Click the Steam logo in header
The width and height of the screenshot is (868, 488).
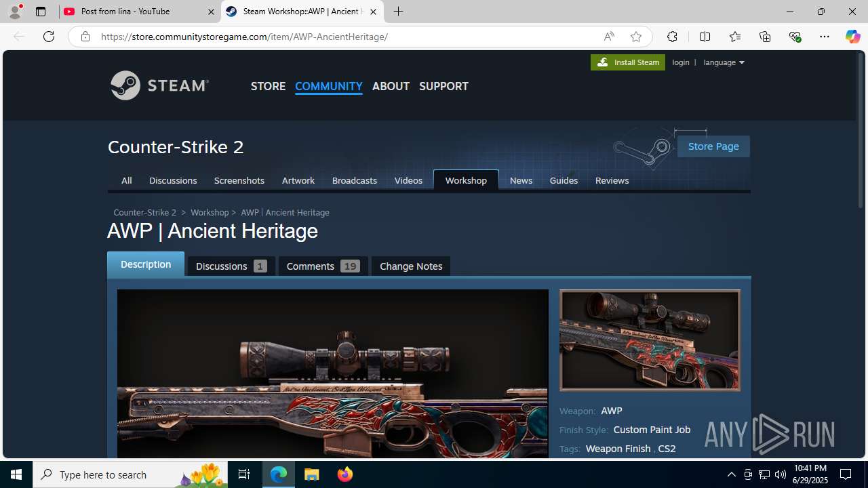point(159,85)
